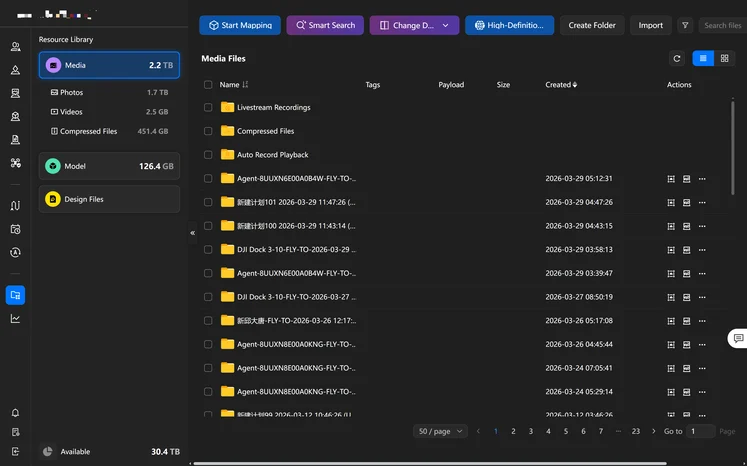This screenshot has width=747, height=466.
Task: Open the 50 / page selector
Action: (440, 431)
